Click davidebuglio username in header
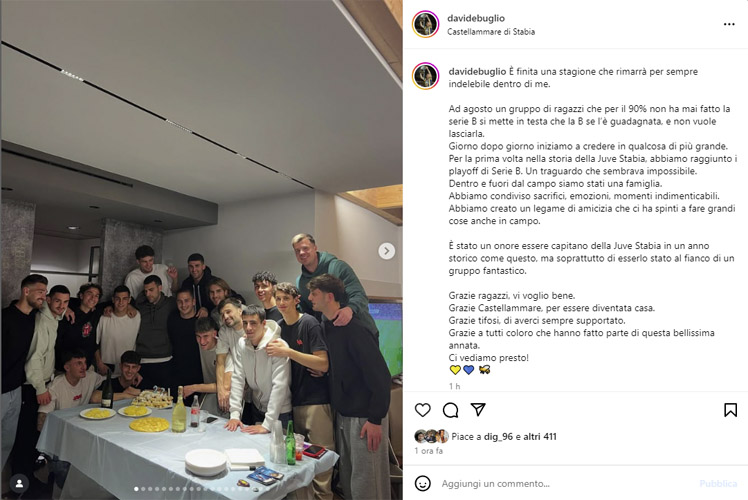Screen dimensions: 748x500 (476, 18)
